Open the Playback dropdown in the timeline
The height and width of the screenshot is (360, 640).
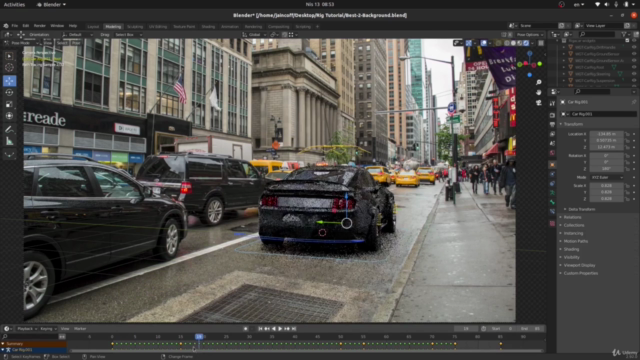point(27,329)
